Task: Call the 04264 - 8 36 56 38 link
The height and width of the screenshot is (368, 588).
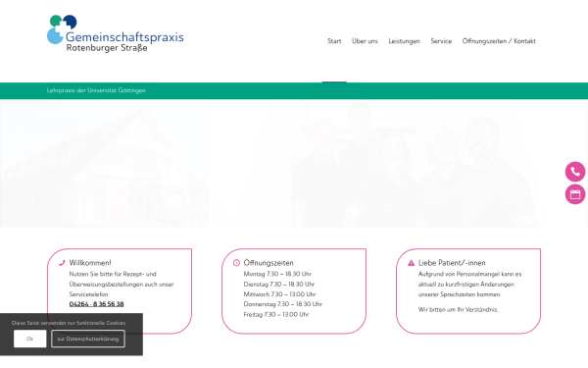Action: click(x=96, y=304)
